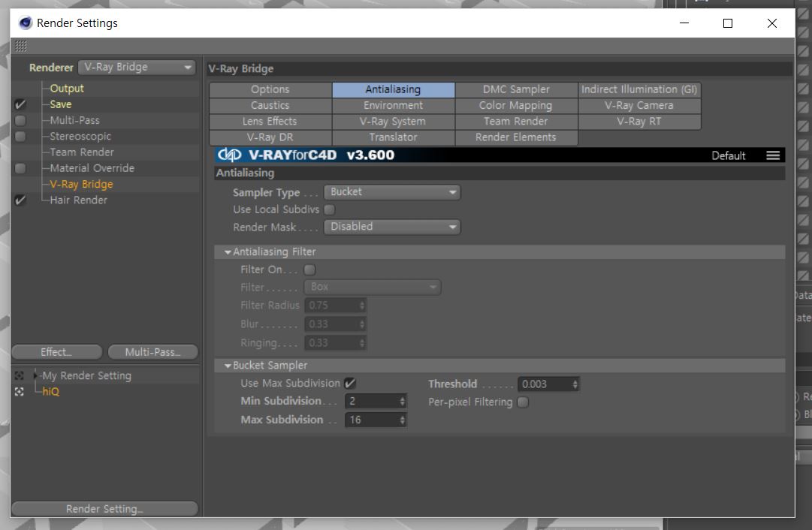The image size is (812, 530).
Task: Open the V-Ray RT tab
Action: [x=639, y=122]
